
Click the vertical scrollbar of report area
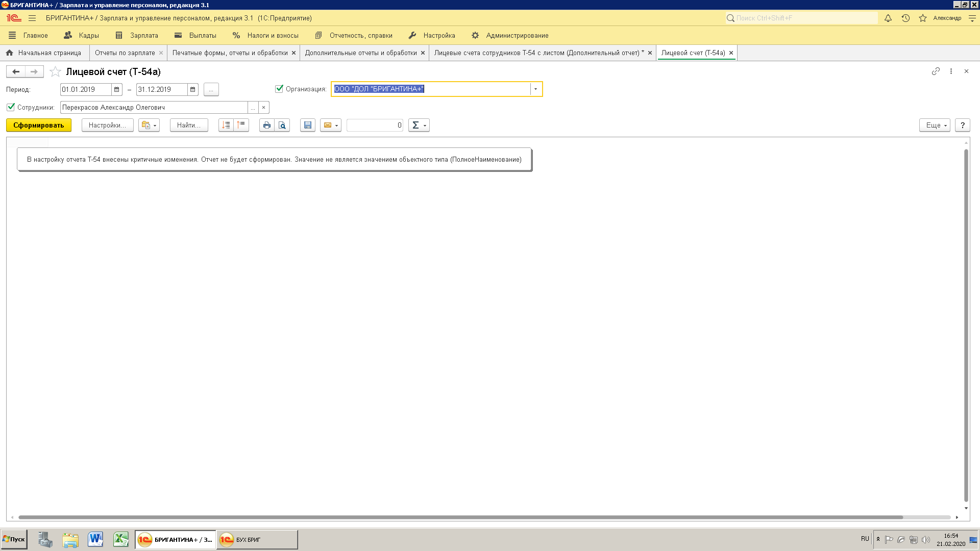coord(966,325)
